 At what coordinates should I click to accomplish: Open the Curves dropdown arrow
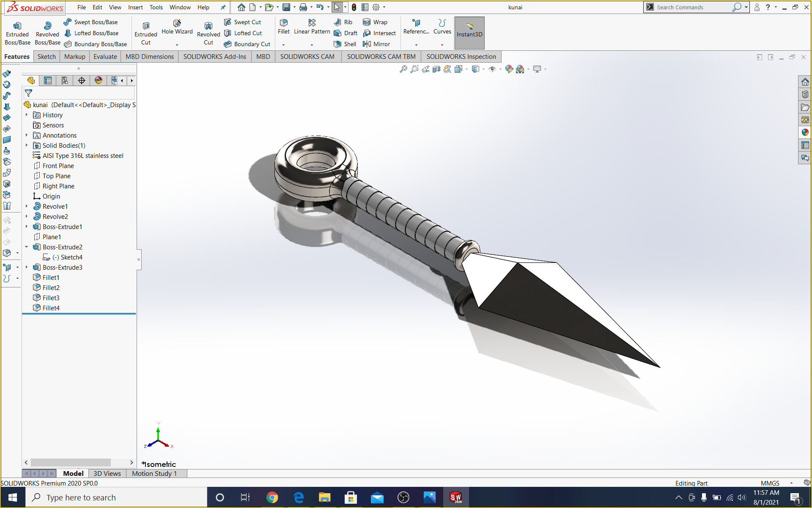click(x=442, y=44)
